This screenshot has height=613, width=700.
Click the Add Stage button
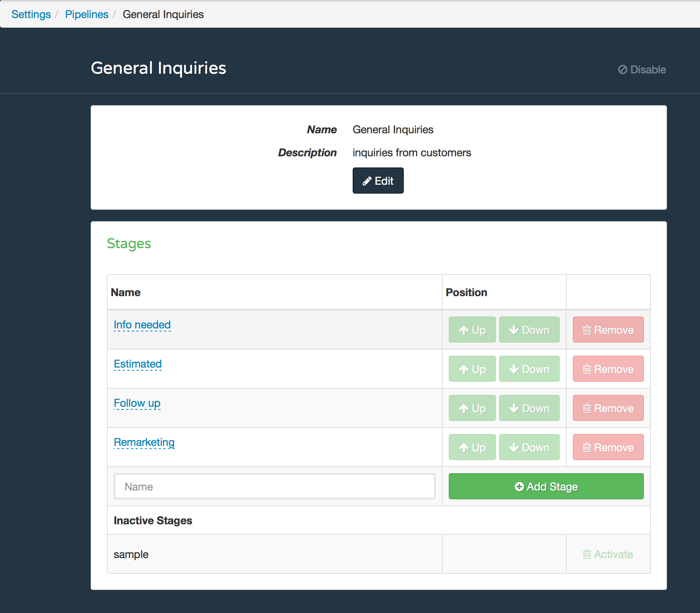[546, 486]
